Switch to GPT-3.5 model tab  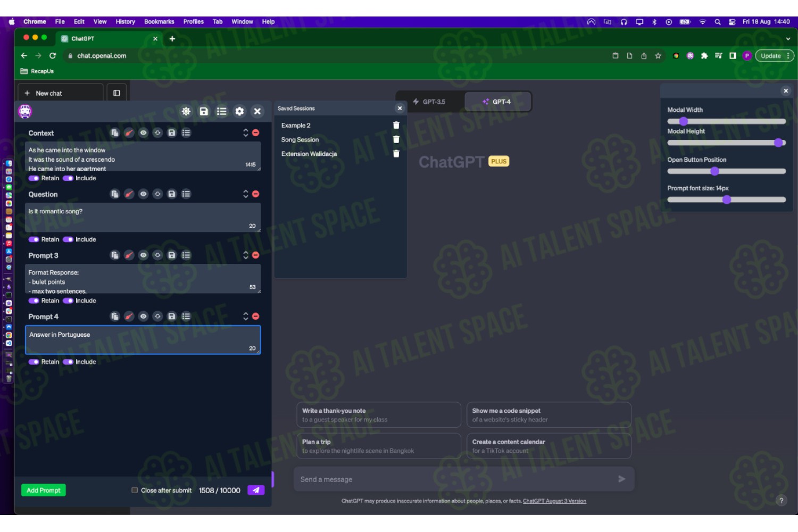(430, 102)
